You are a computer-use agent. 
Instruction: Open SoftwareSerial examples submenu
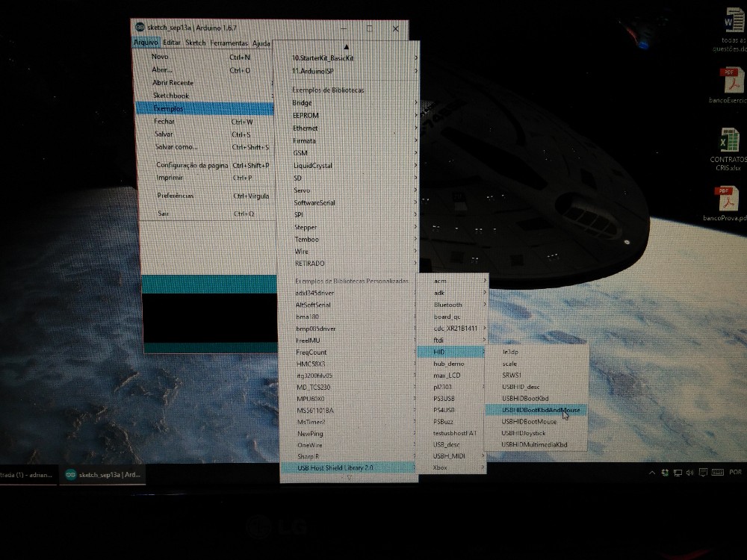(x=347, y=203)
